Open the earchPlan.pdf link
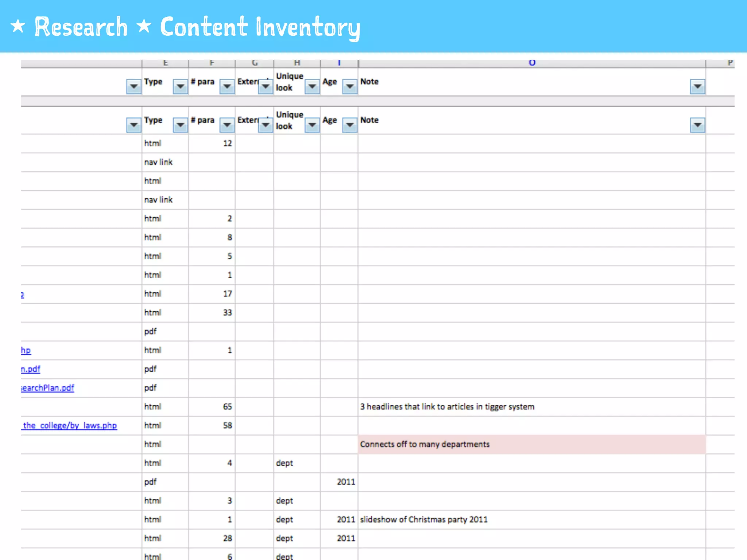747x560 pixels. point(48,388)
